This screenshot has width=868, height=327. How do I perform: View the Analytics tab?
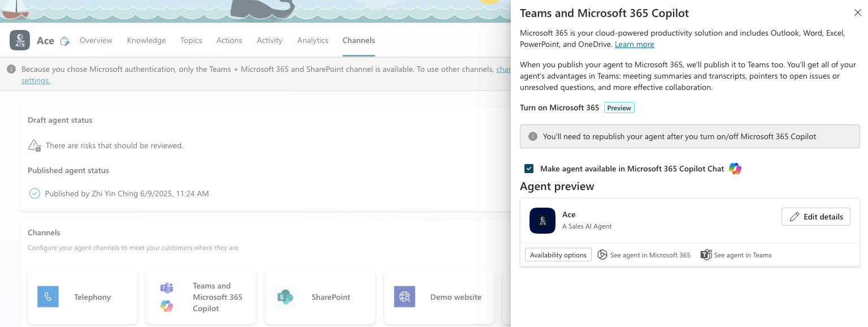pos(313,40)
